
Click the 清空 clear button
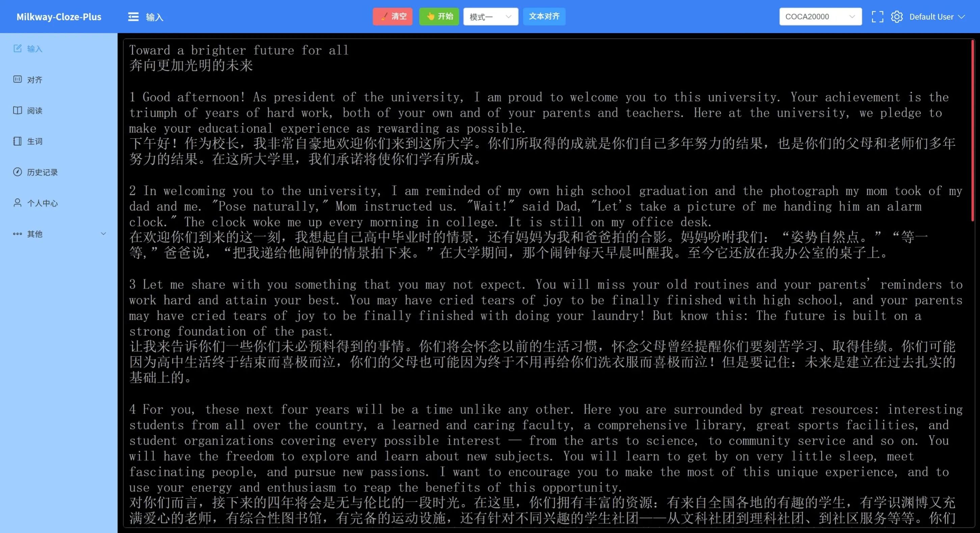tap(392, 16)
